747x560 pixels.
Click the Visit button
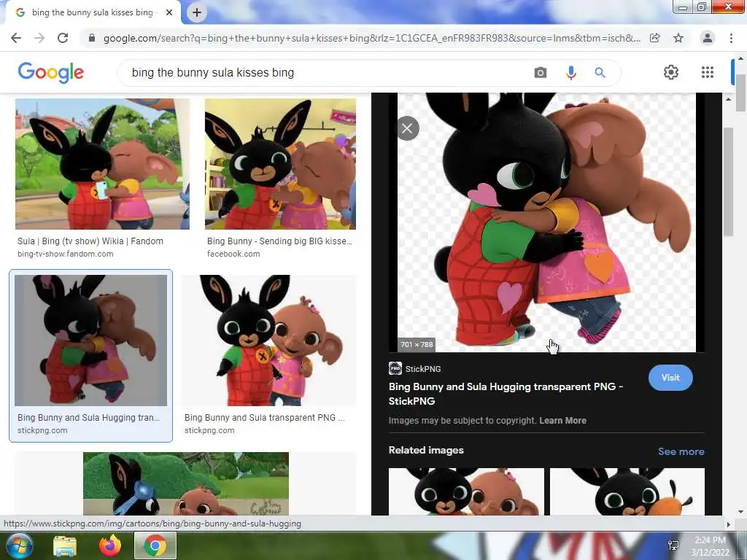[x=670, y=378]
